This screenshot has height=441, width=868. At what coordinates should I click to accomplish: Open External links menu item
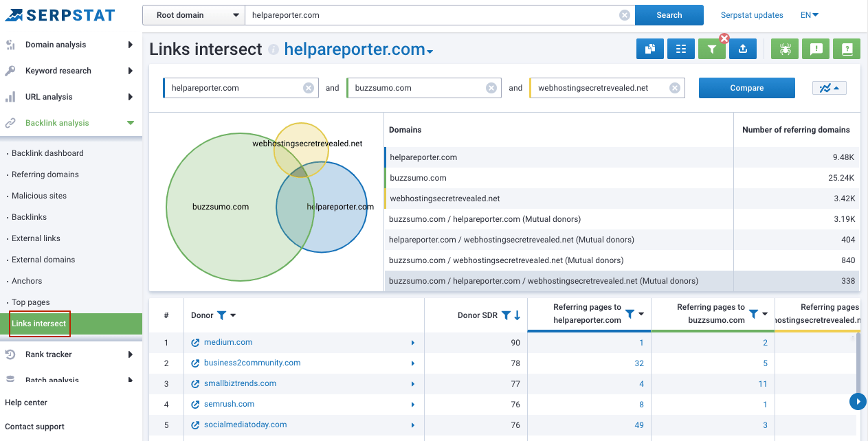36,238
